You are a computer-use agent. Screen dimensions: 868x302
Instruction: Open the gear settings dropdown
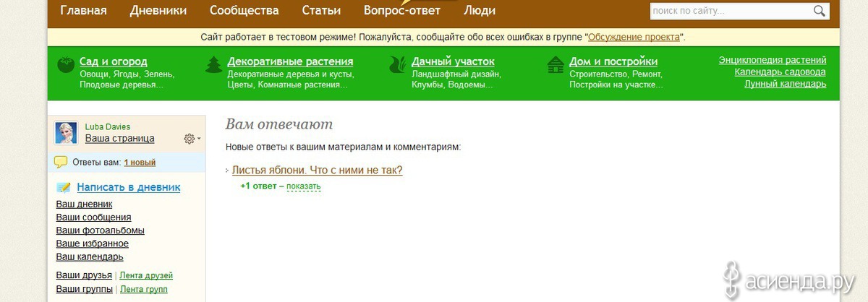click(x=192, y=139)
